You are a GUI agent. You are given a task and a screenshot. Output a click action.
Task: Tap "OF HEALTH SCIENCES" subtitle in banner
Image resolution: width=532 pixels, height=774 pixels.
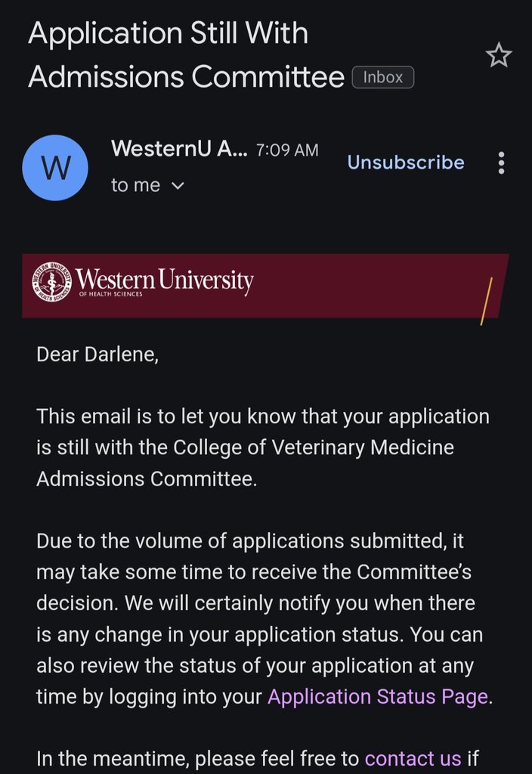pos(110,294)
